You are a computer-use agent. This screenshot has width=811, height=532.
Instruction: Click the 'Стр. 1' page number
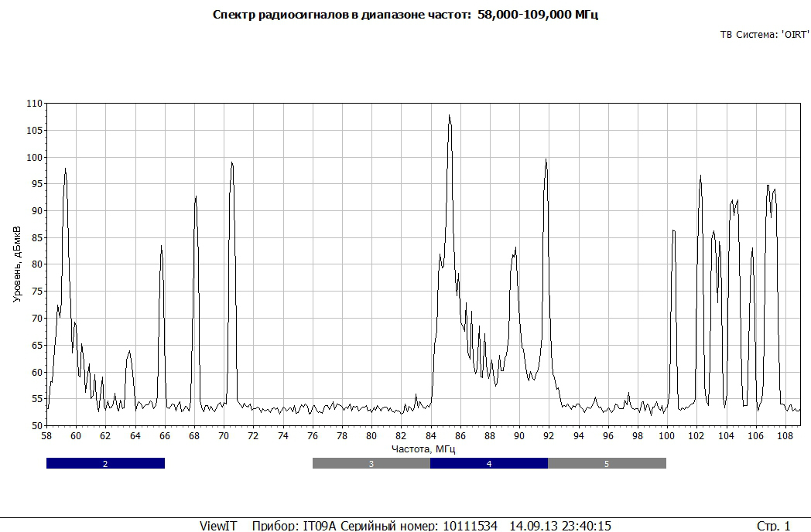coord(773,526)
